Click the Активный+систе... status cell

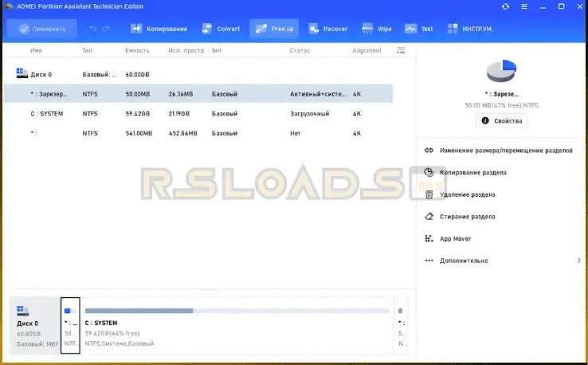[318, 94]
